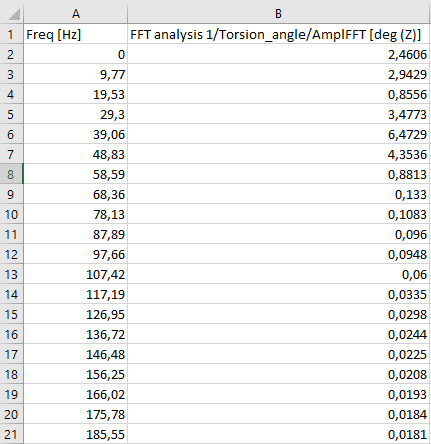Select cell with value 58,59

tap(76, 174)
